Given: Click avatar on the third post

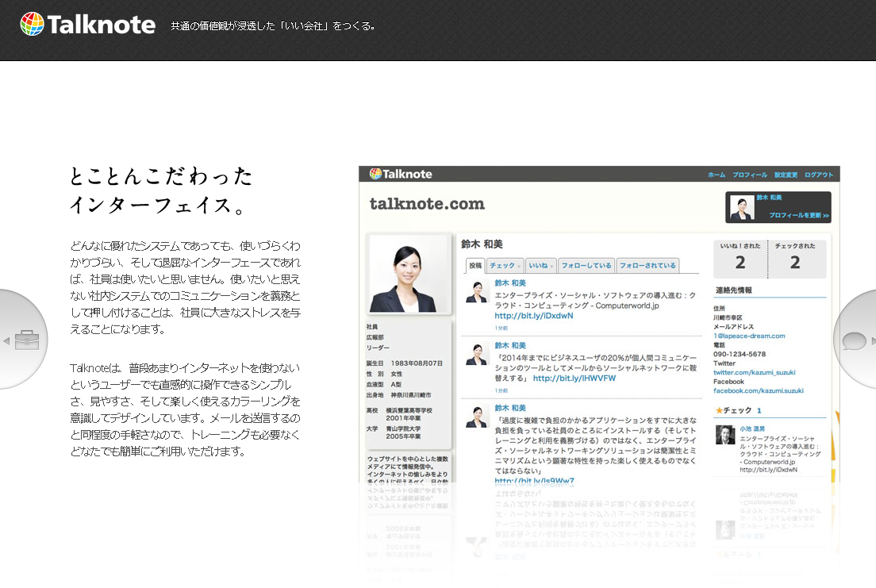Looking at the screenshot, I should [477, 417].
